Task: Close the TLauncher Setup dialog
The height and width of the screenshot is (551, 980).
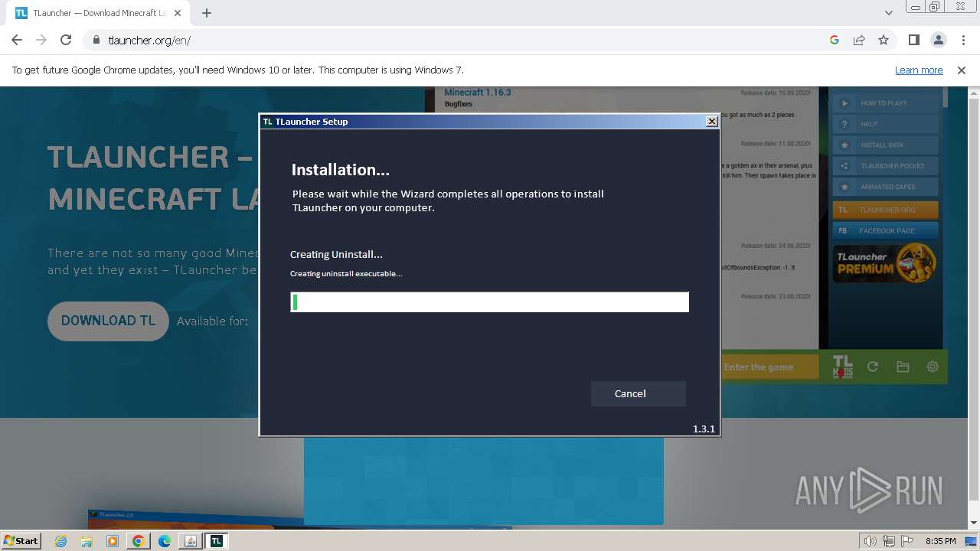Action: click(712, 121)
